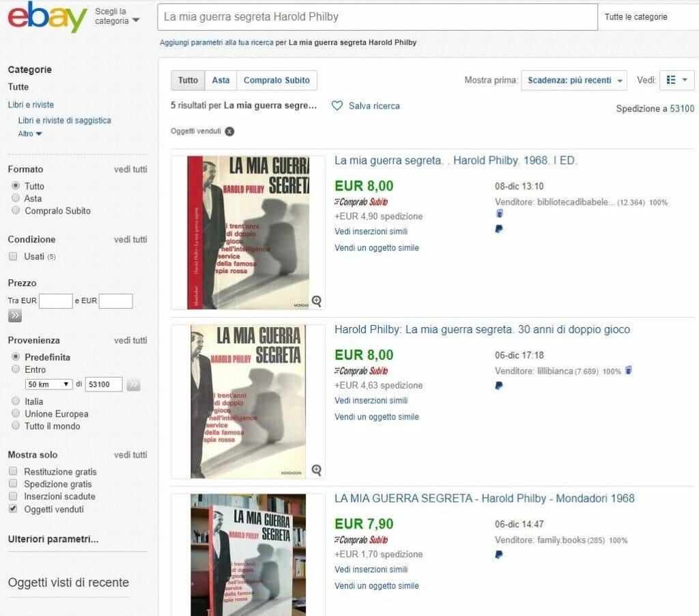
Task: Switch to the Asta tab
Action: [220, 81]
